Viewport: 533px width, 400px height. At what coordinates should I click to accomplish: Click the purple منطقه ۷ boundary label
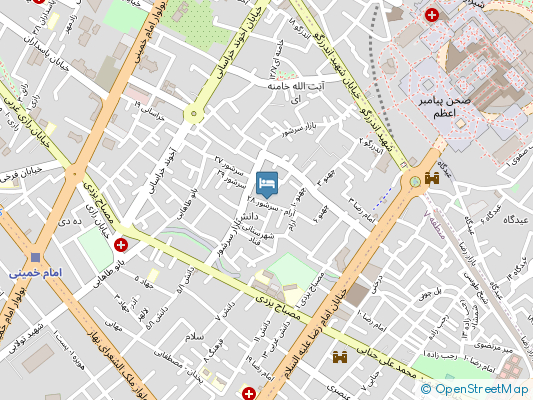coord(434,225)
